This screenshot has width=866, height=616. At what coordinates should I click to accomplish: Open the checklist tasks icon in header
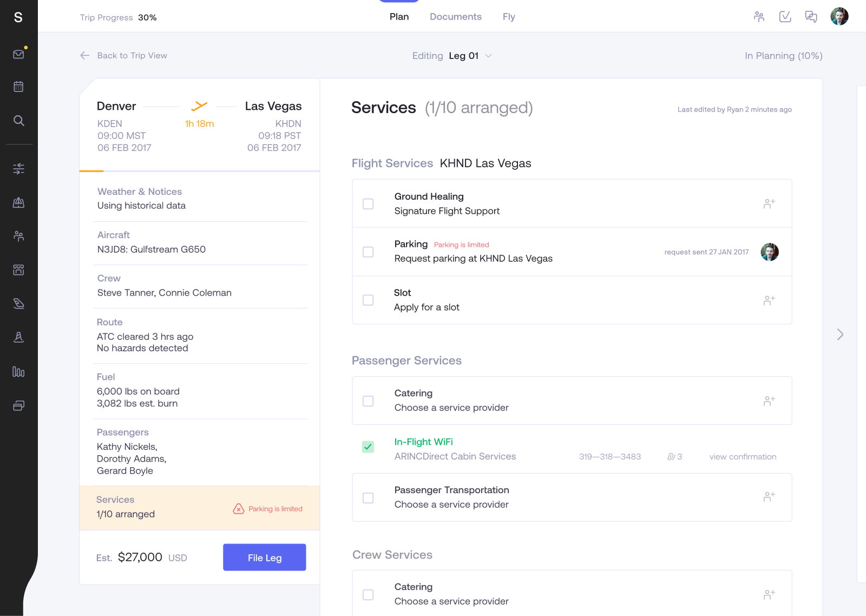tap(785, 17)
